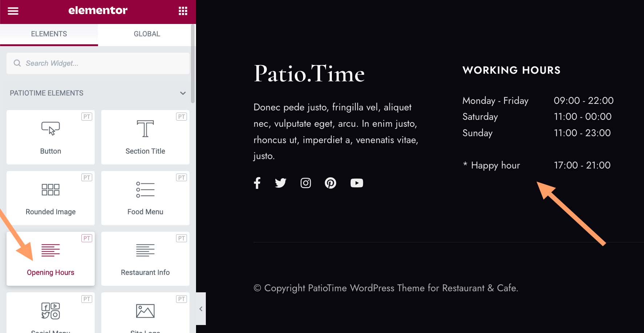Click the Instagram footer icon
This screenshot has width=644, height=333.
[305, 183]
